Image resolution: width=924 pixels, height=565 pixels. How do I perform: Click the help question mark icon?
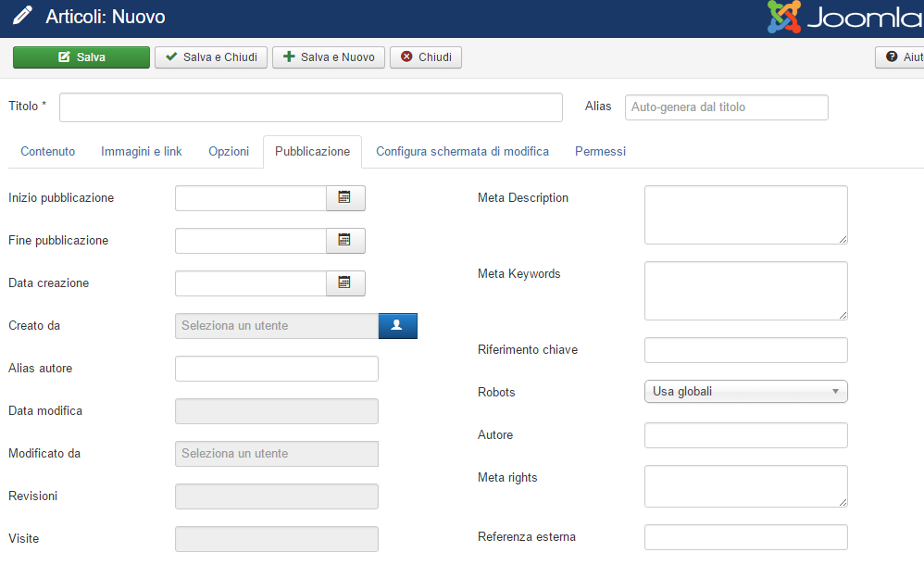tap(892, 56)
